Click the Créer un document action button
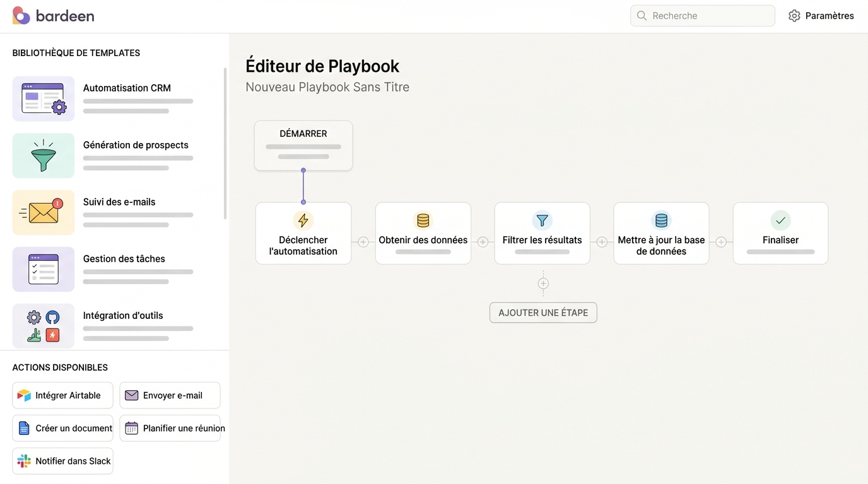The height and width of the screenshot is (484, 868). point(62,428)
